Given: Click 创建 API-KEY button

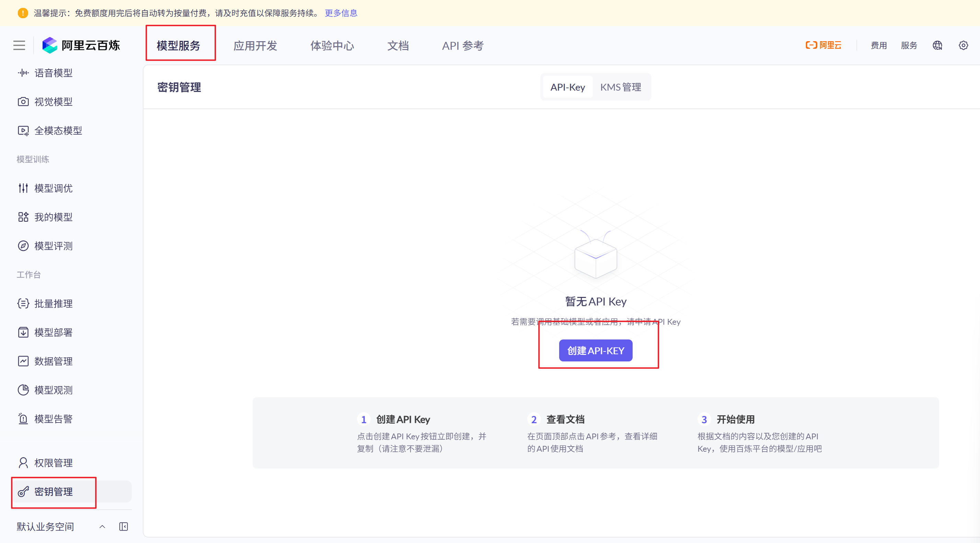Looking at the screenshot, I should pyautogui.click(x=596, y=350).
